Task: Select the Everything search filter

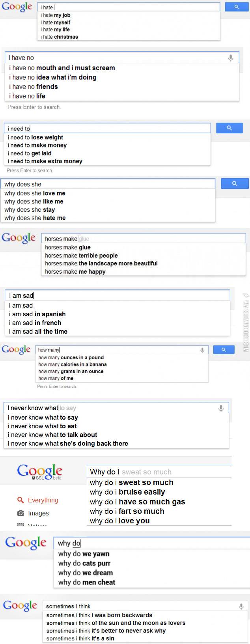Action: click(43, 500)
